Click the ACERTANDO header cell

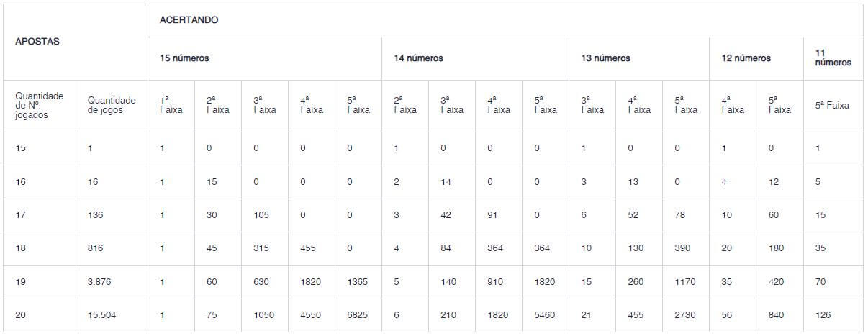point(189,20)
